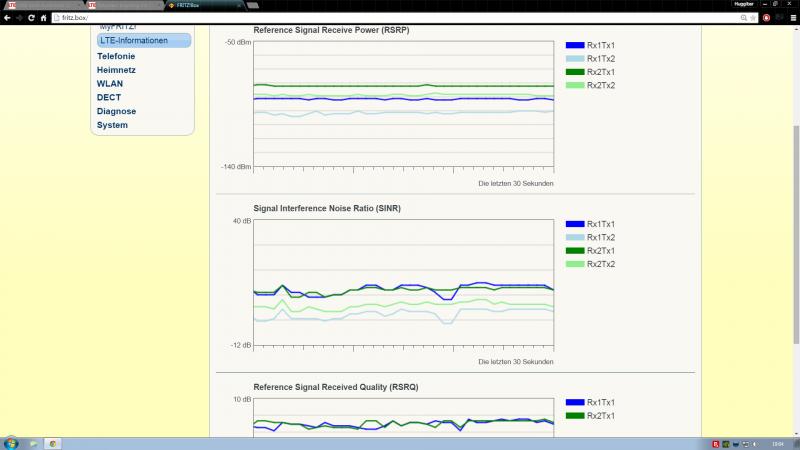Image resolution: width=800 pixels, height=450 pixels.
Task: Open the Windows Start orb
Action: (11, 443)
